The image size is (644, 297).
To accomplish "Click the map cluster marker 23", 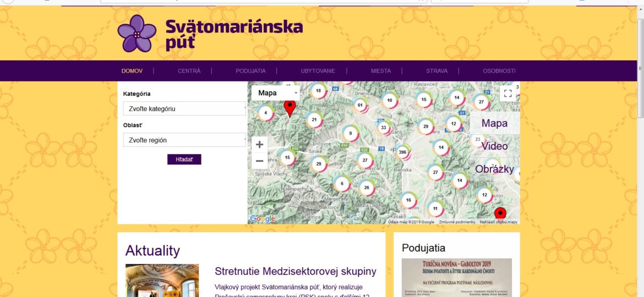I will pos(478,140).
